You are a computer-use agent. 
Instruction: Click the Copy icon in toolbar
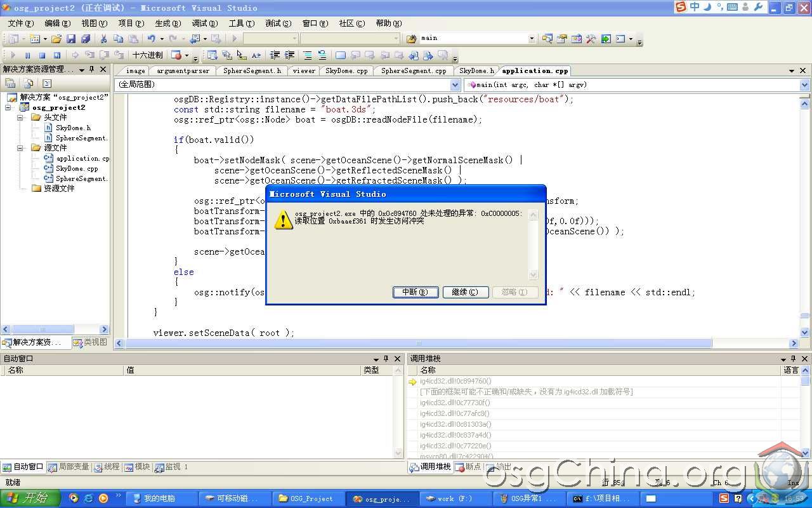tap(118, 39)
